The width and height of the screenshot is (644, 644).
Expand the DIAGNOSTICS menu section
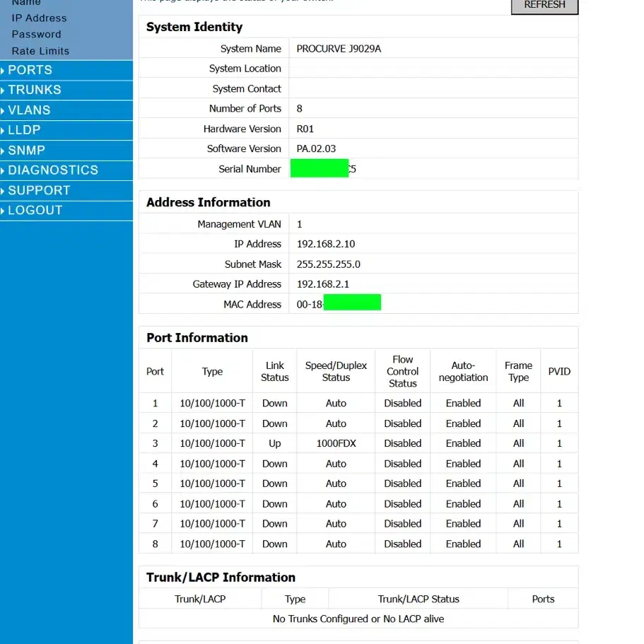[66, 170]
